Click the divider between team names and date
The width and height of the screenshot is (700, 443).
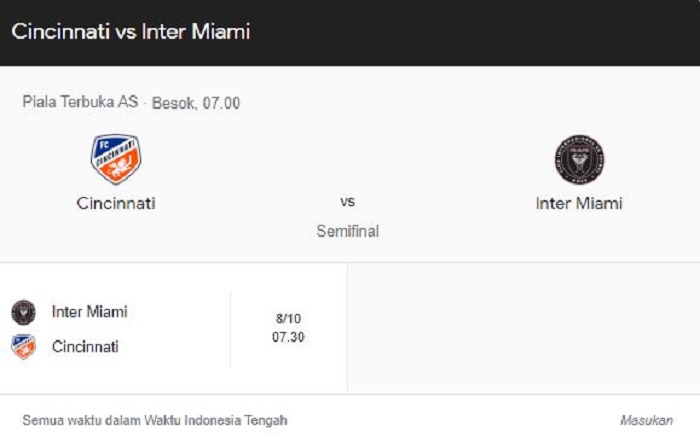pyautogui.click(x=231, y=328)
